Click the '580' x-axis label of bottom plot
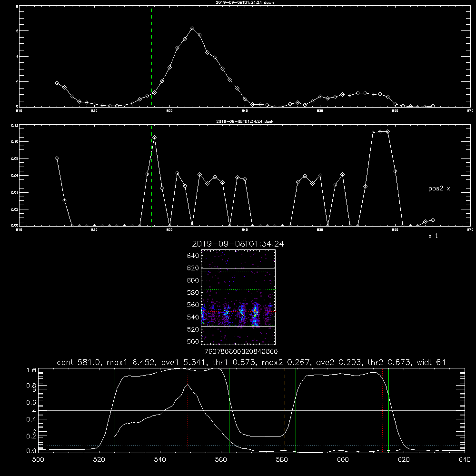 pyautogui.click(x=282, y=460)
